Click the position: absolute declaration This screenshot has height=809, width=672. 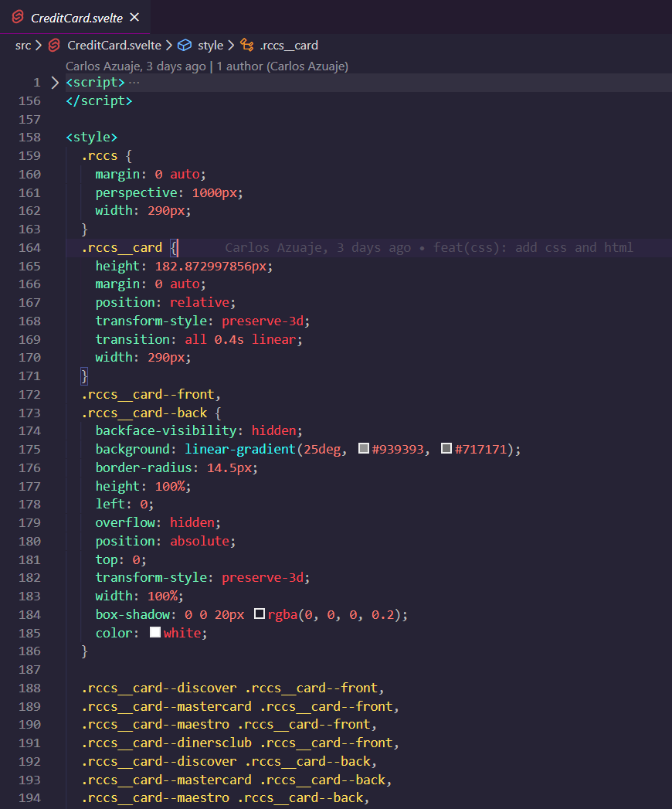pyautogui.click(x=165, y=541)
